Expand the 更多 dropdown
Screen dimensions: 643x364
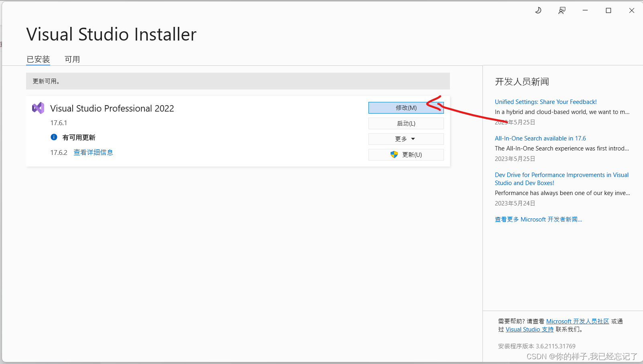tap(406, 139)
